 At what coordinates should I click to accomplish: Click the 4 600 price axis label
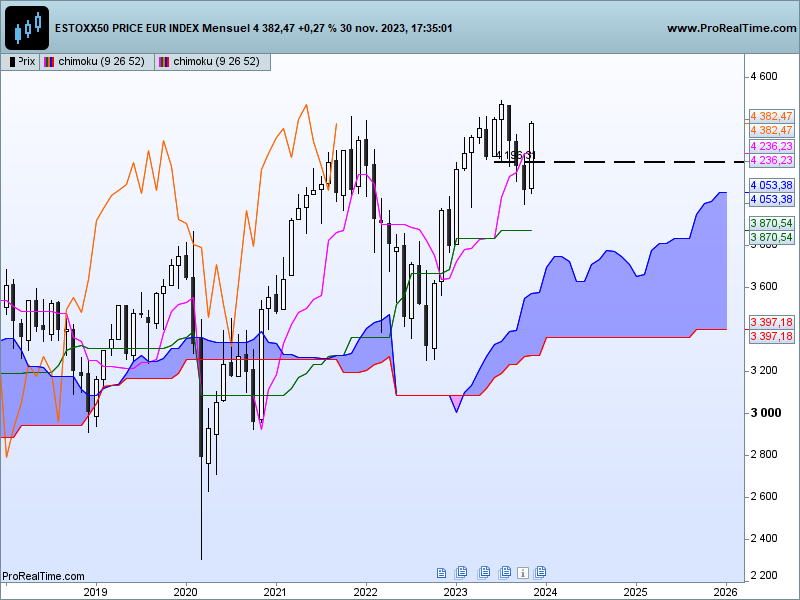[x=764, y=77]
